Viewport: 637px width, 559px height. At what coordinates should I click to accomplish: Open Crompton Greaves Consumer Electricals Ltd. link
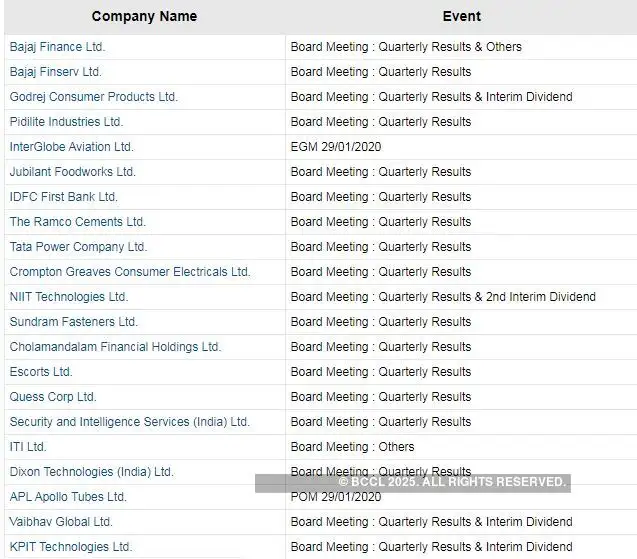(x=130, y=272)
